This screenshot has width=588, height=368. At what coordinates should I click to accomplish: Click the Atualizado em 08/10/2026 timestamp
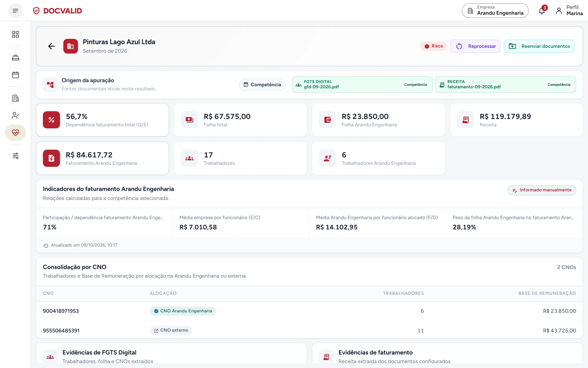coord(84,245)
